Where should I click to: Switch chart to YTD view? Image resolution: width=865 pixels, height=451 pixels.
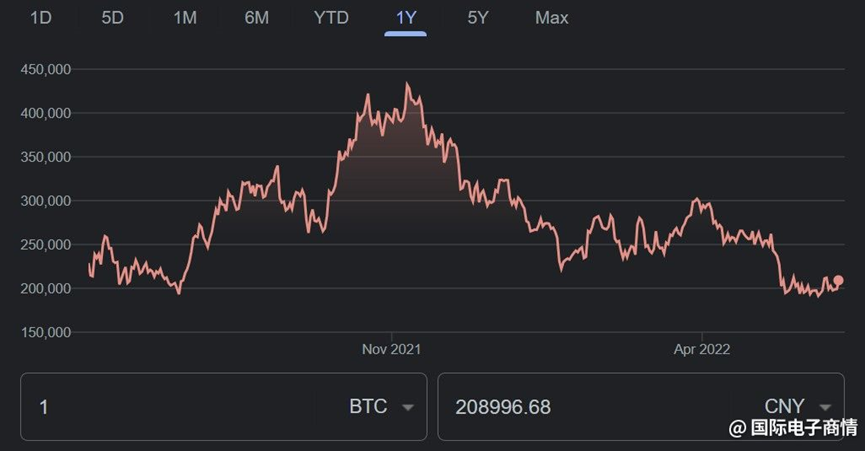(331, 18)
